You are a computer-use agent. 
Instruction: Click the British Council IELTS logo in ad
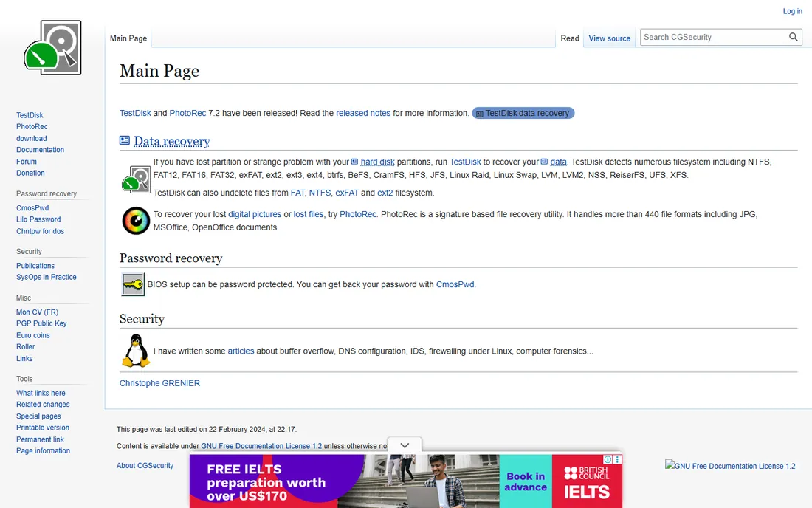[587, 484]
